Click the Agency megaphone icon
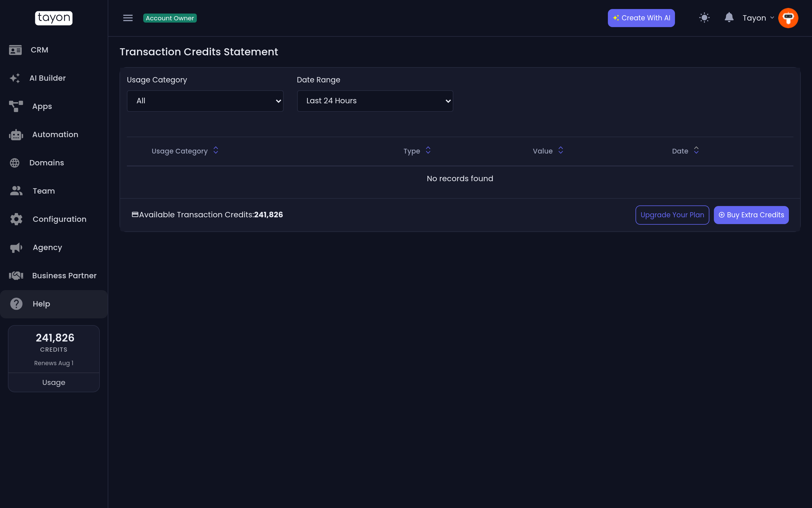The height and width of the screenshot is (508, 812). [x=16, y=248]
